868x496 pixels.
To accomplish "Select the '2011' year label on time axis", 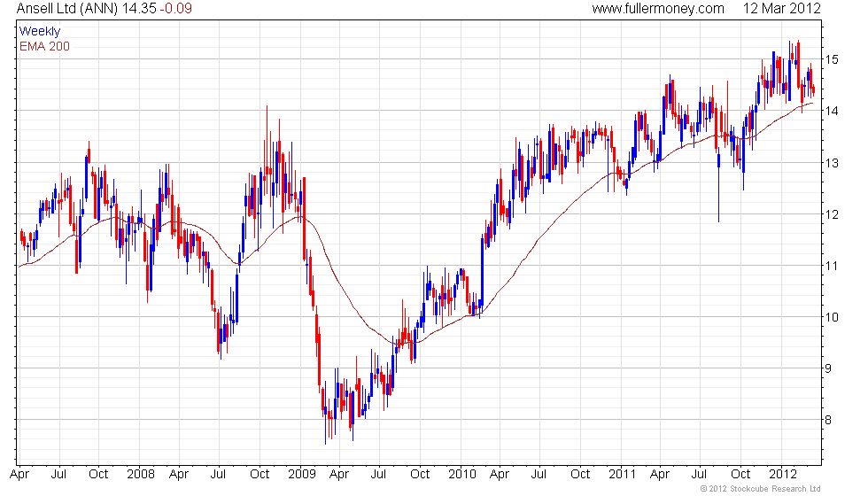I will pos(622,475).
